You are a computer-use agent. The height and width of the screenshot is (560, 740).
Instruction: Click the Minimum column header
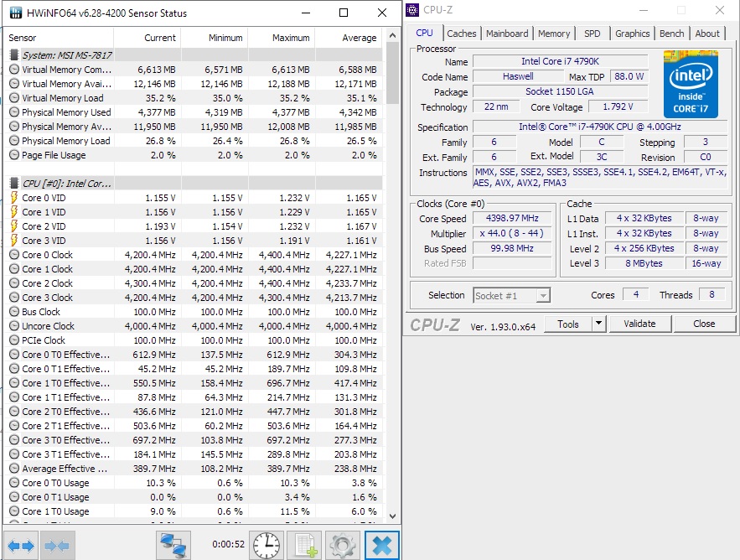click(214, 38)
